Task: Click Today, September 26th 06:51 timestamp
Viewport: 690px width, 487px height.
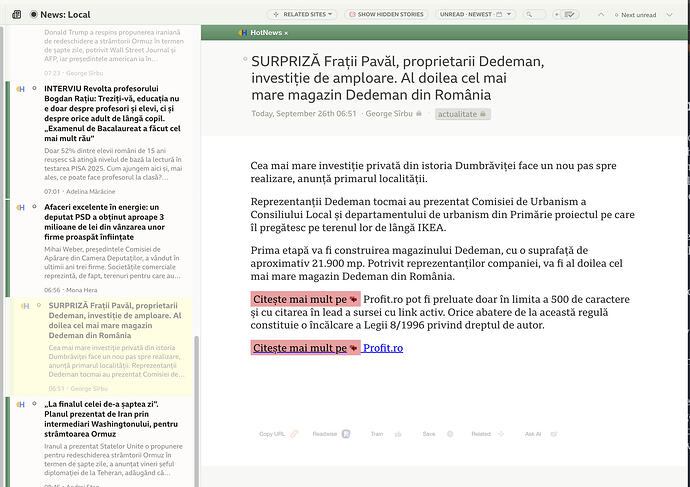Action: (x=304, y=114)
